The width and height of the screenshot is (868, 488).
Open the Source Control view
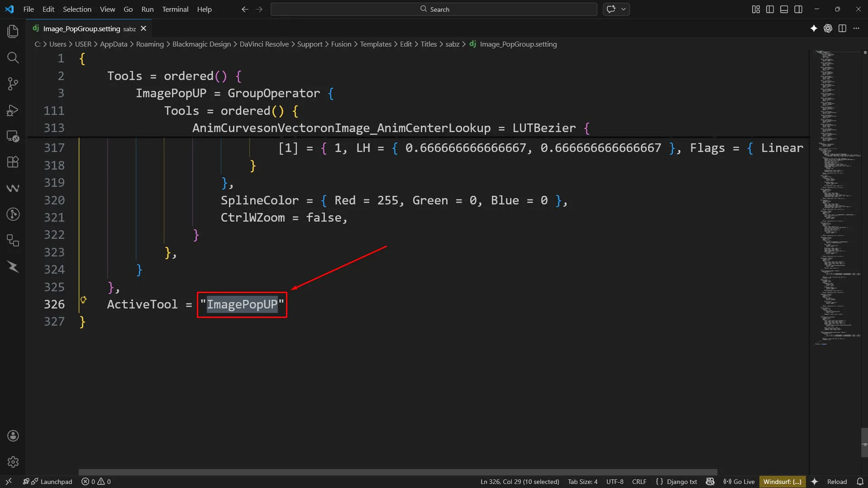[13, 84]
